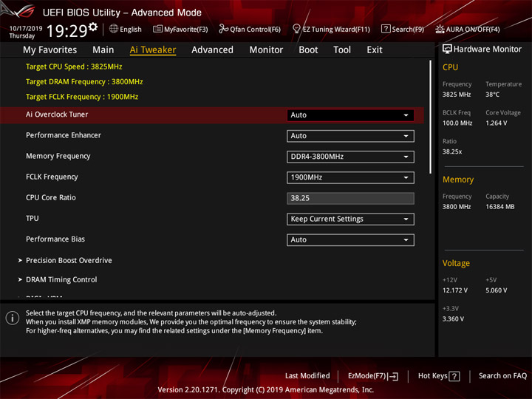Select the Performance Enhancer label
The width and height of the screenshot is (532, 399).
point(64,135)
